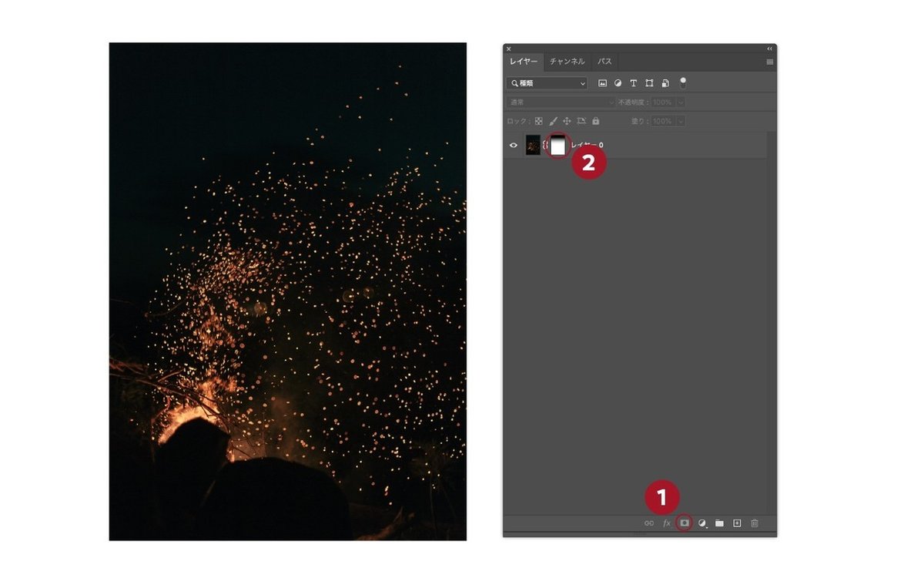Create a new group folder icon

coord(719,523)
